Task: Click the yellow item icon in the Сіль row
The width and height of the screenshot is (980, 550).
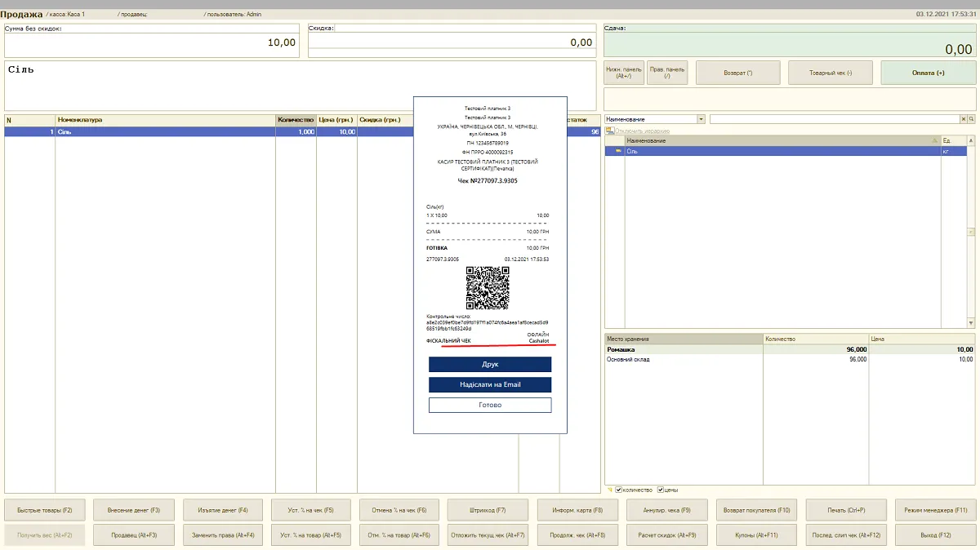Action: 618,151
